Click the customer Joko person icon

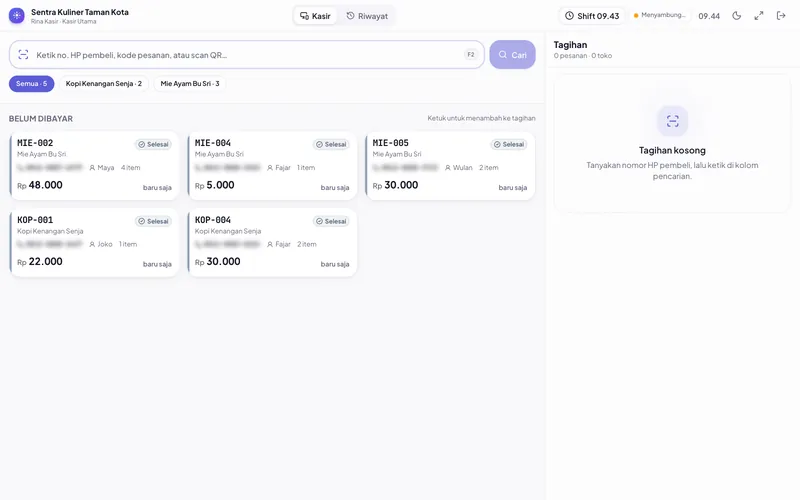click(92, 244)
